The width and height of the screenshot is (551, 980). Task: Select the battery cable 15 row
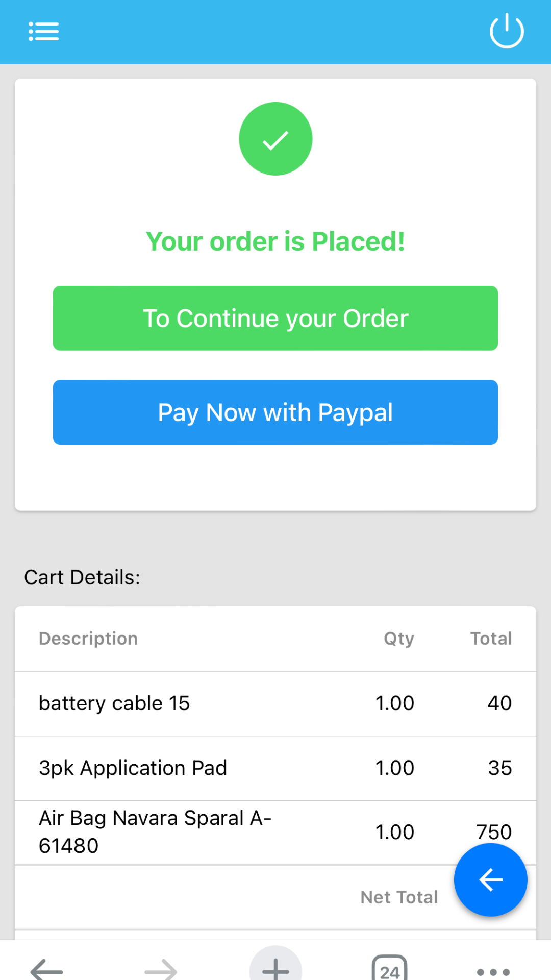(114, 703)
